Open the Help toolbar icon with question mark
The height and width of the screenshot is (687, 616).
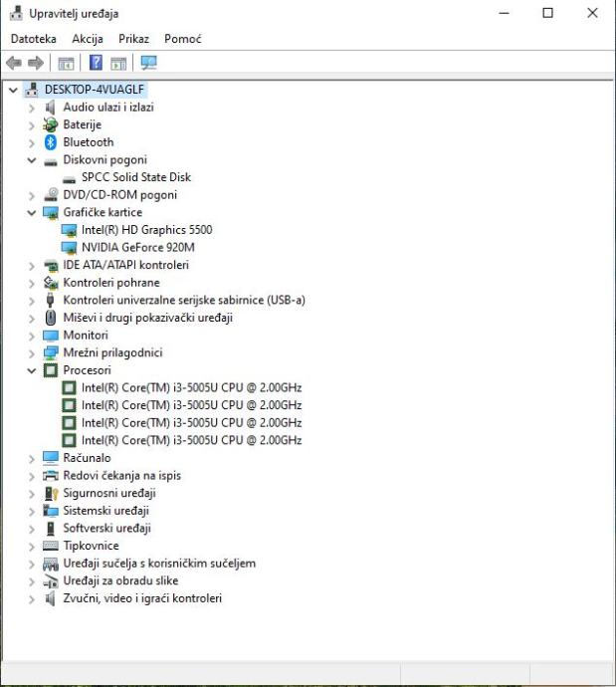[x=96, y=63]
